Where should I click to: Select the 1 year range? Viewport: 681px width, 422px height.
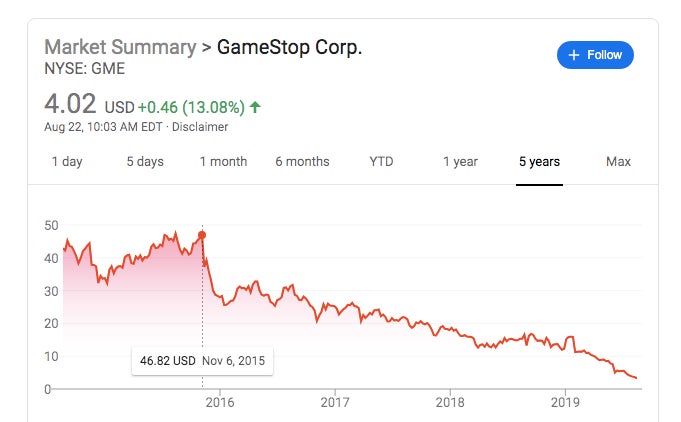click(x=460, y=162)
